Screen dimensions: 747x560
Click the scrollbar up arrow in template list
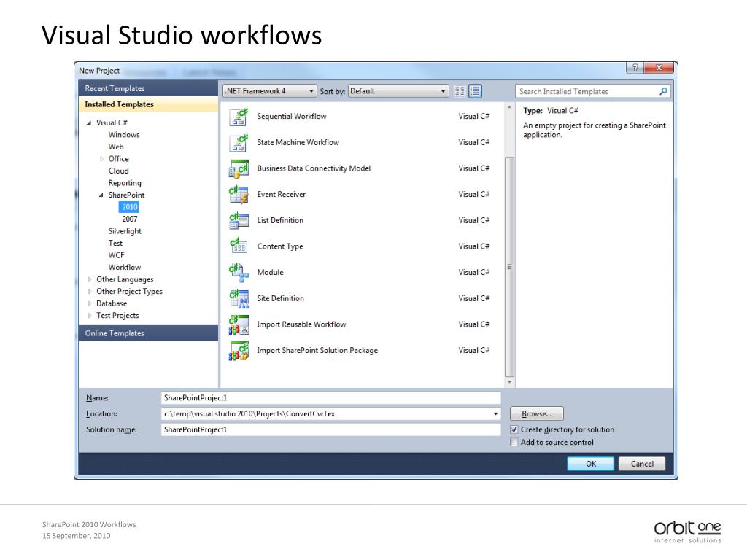pyautogui.click(x=509, y=108)
